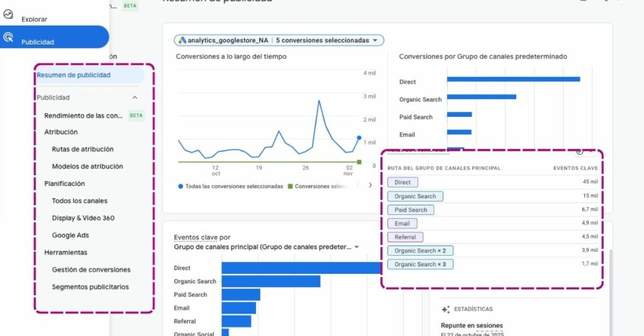Click Organic Search bar in Conversiones por Grupo chart

click(481, 97)
